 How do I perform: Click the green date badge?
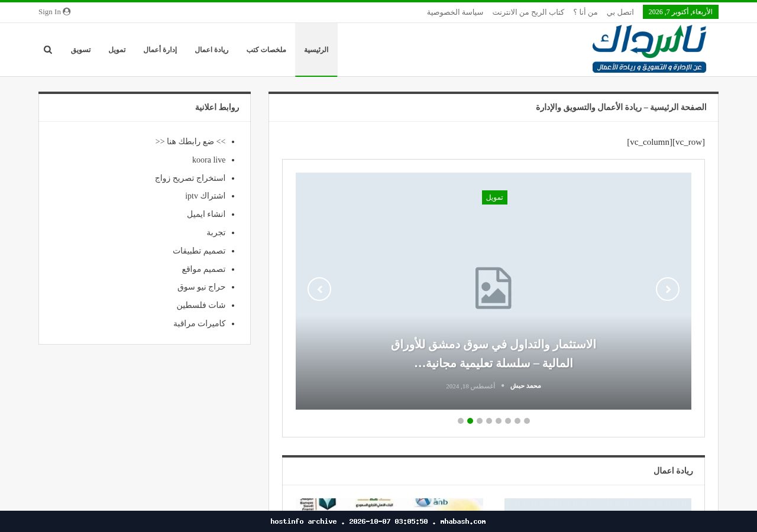click(x=681, y=12)
